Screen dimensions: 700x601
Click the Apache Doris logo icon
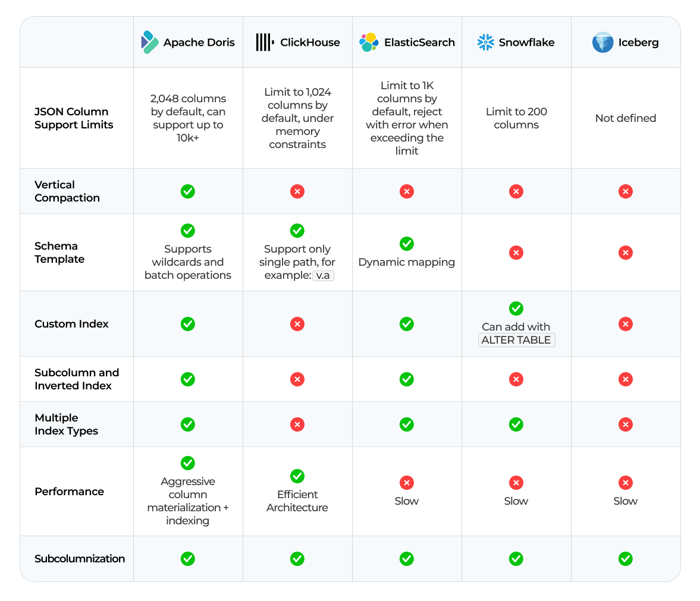(150, 42)
